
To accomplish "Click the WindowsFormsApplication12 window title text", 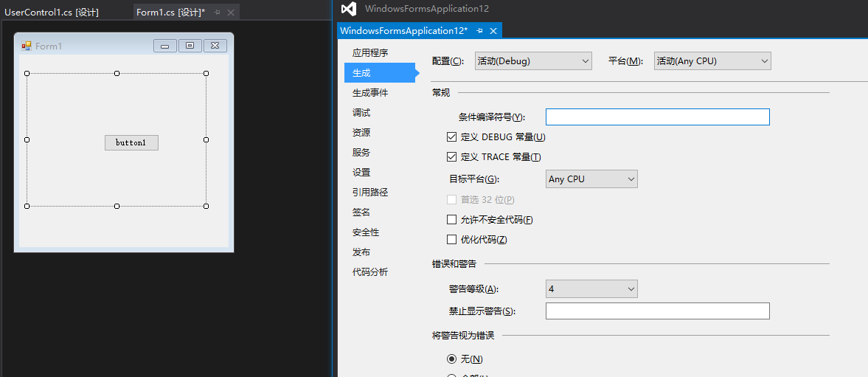I will pos(427,9).
